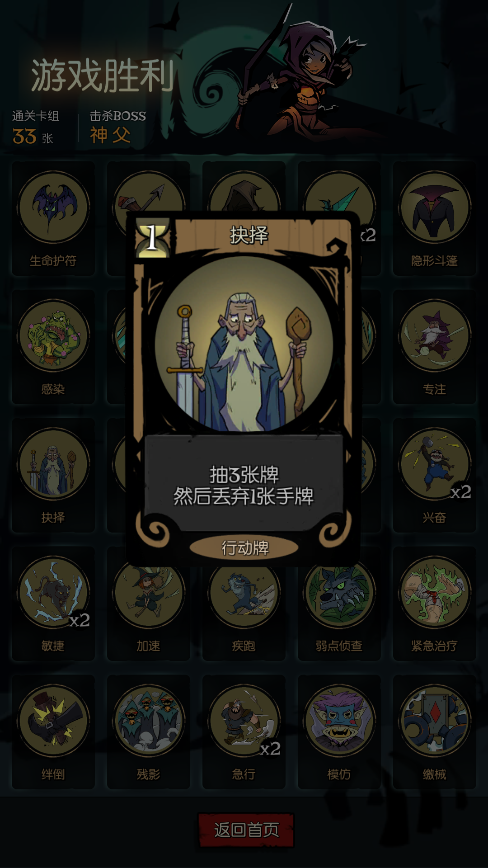
Task: Open the 兴奋 card with x2 count
Action: pyautogui.click(x=435, y=475)
